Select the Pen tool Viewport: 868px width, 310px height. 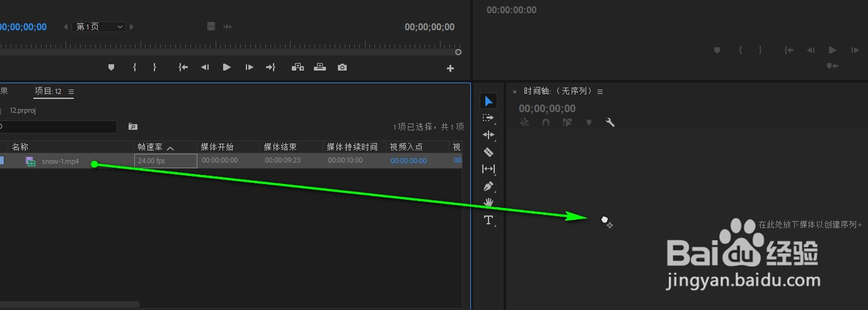pyautogui.click(x=489, y=187)
